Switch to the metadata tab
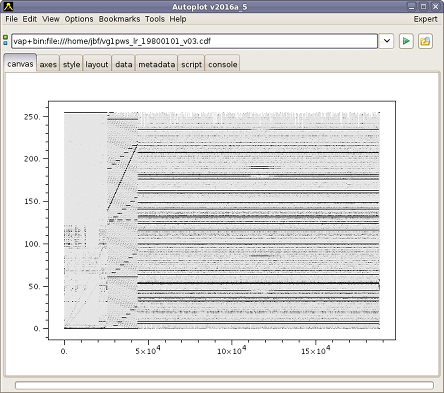 click(x=157, y=64)
